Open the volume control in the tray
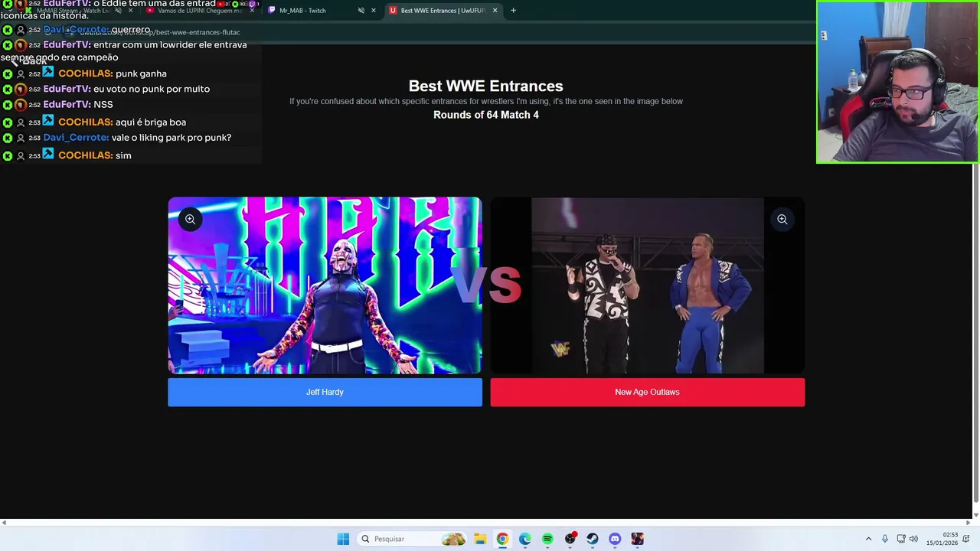Screen dimensions: 980x551 point(913,539)
